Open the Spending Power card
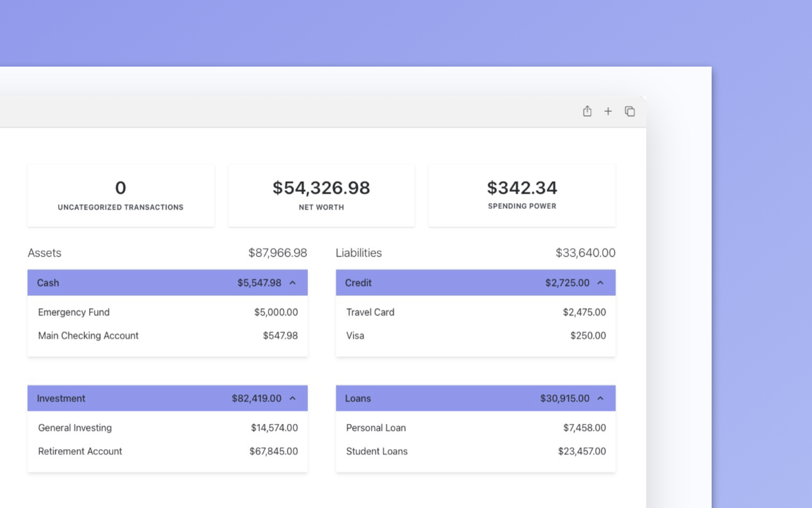This screenshot has width=812, height=508. [x=522, y=196]
